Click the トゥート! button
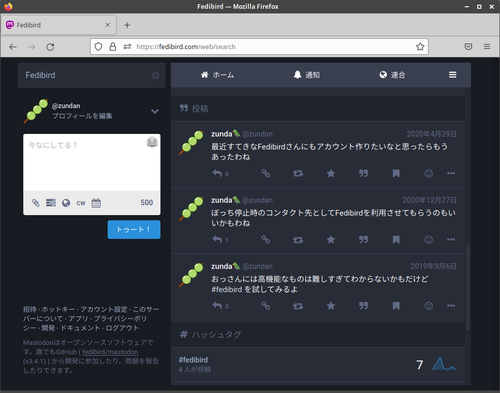 pos(134,229)
